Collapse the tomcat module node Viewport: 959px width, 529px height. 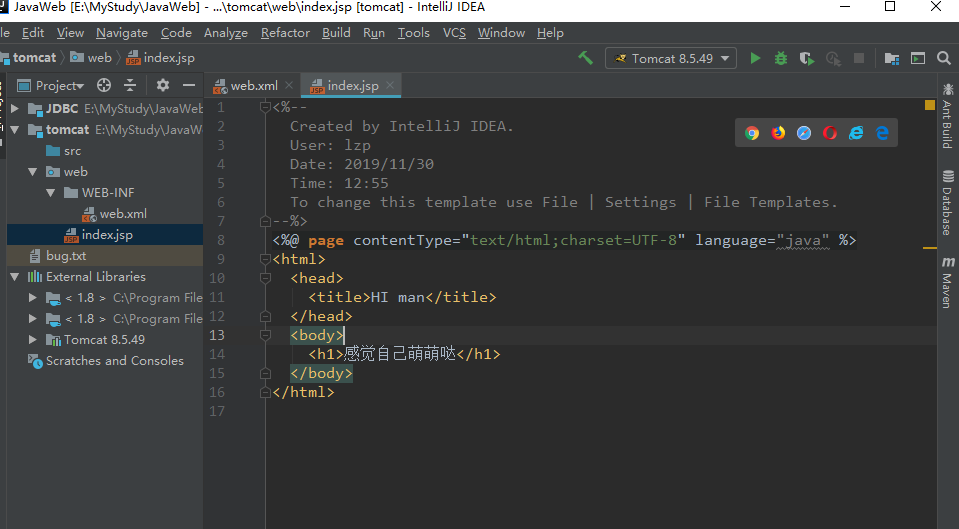click(x=15, y=130)
